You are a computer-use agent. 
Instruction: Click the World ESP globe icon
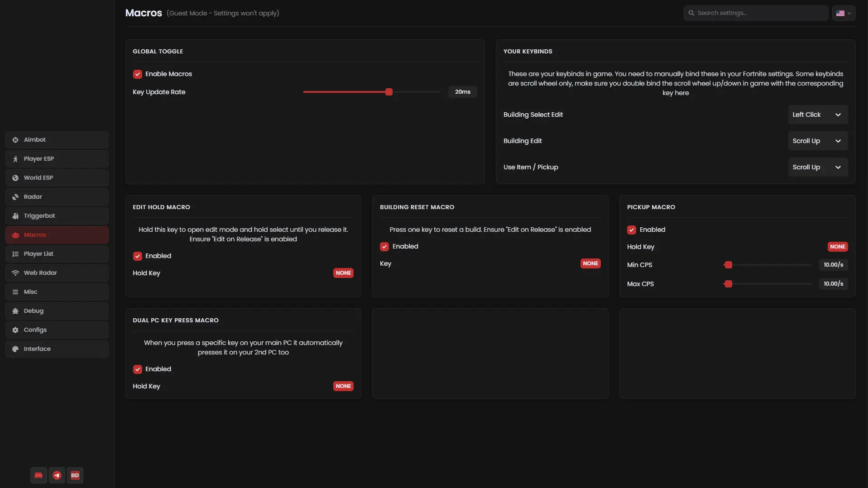click(15, 178)
